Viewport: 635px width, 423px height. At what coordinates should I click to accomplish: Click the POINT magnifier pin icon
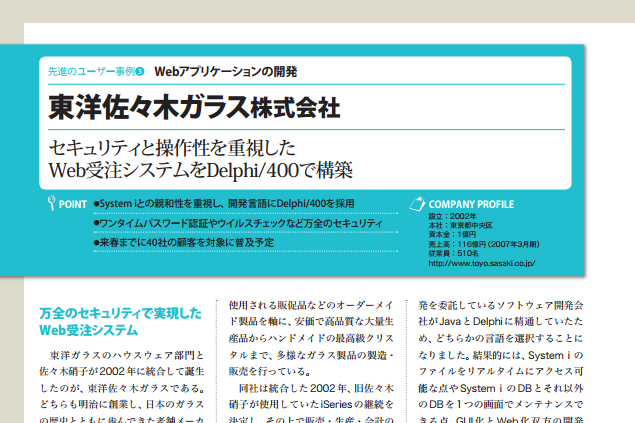coord(51,203)
